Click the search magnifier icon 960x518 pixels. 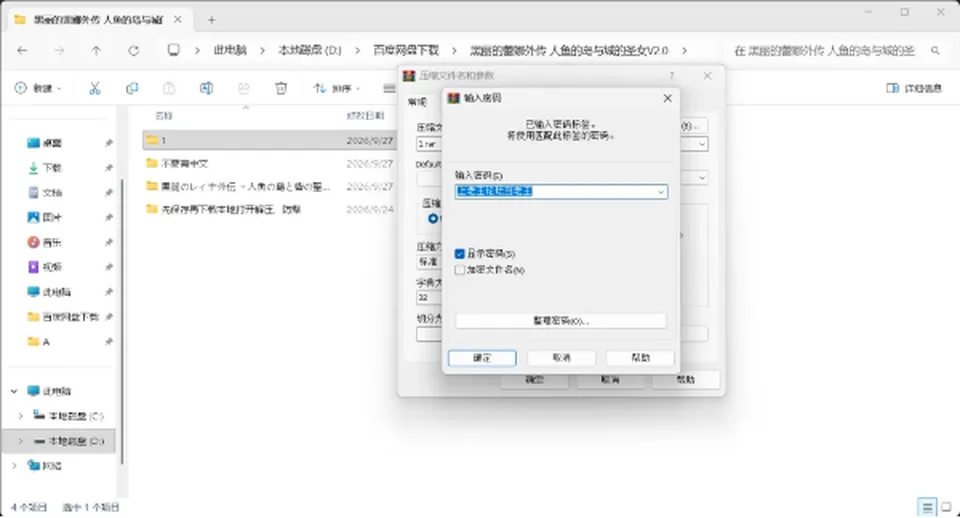click(x=935, y=51)
